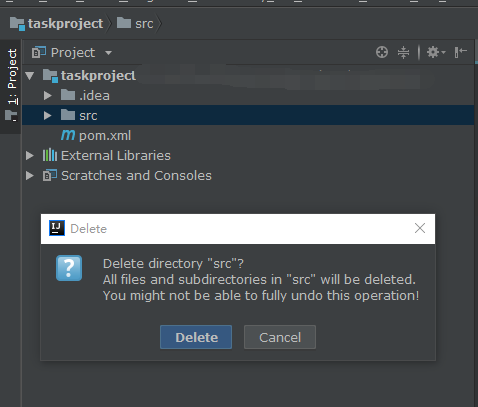The height and width of the screenshot is (407, 478).
Task: Collapse the taskproject root tree node
Action: 30,76
